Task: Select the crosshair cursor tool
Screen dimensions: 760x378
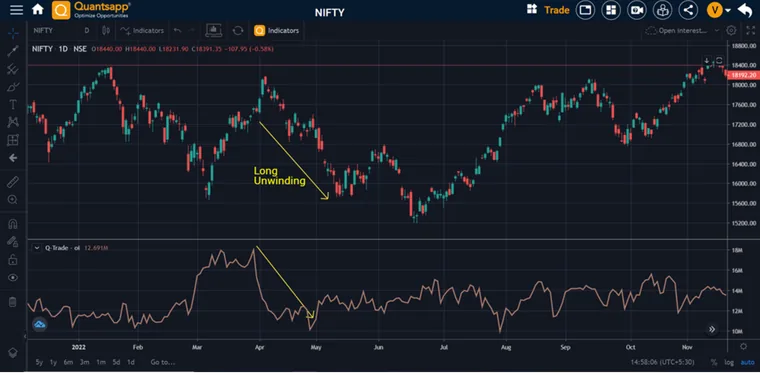Action: [13, 33]
